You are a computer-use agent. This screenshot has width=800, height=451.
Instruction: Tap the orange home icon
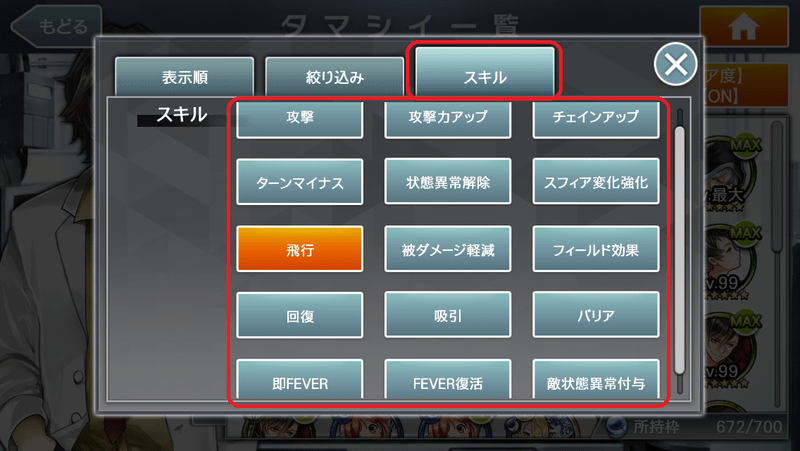click(x=743, y=27)
